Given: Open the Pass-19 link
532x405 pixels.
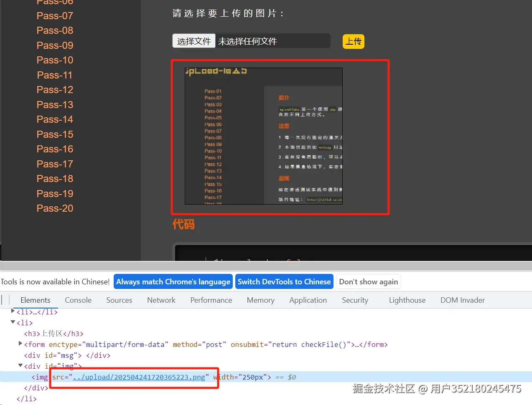Looking at the screenshot, I should [55, 194].
